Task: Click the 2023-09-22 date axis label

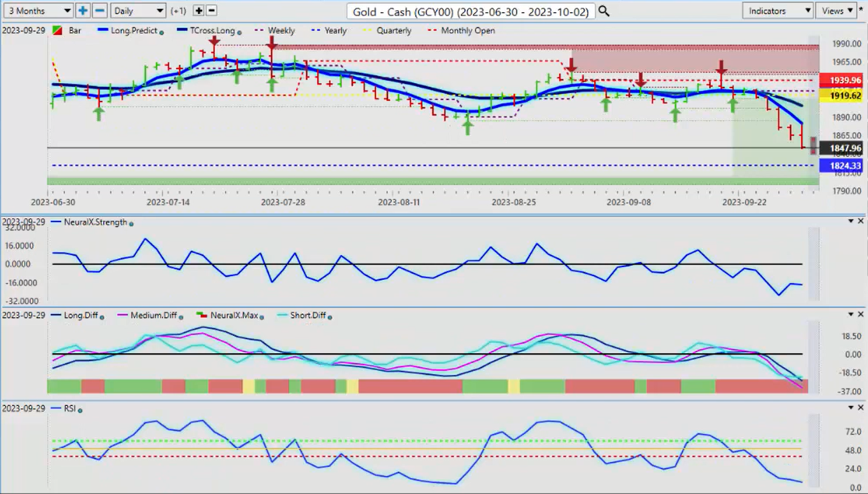Action: point(744,202)
